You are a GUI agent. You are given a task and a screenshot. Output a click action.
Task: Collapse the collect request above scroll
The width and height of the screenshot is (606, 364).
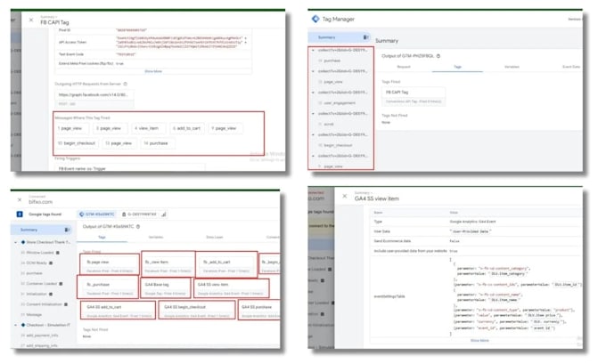click(x=313, y=114)
